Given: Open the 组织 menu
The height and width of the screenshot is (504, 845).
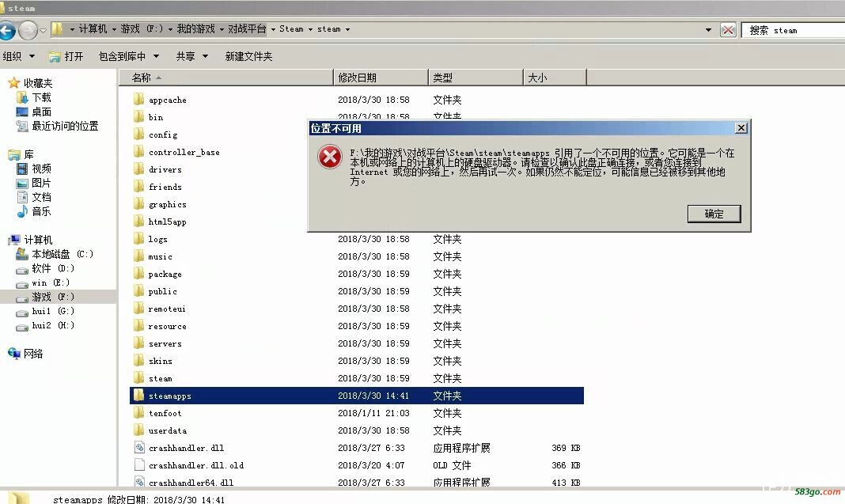Looking at the screenshot, I should coord(18,56).
